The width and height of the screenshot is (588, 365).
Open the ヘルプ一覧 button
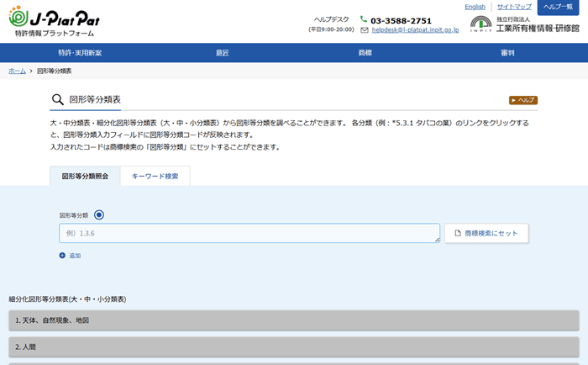pos(558,7)
